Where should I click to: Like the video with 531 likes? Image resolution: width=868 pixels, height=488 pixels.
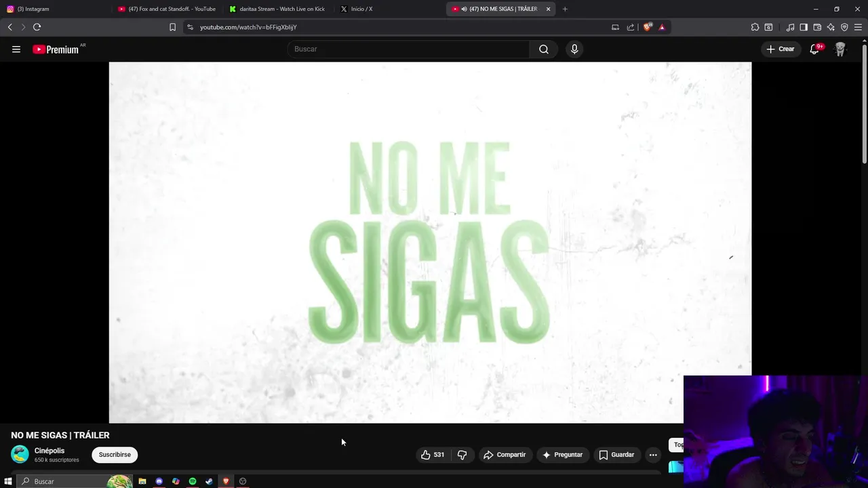433,455
